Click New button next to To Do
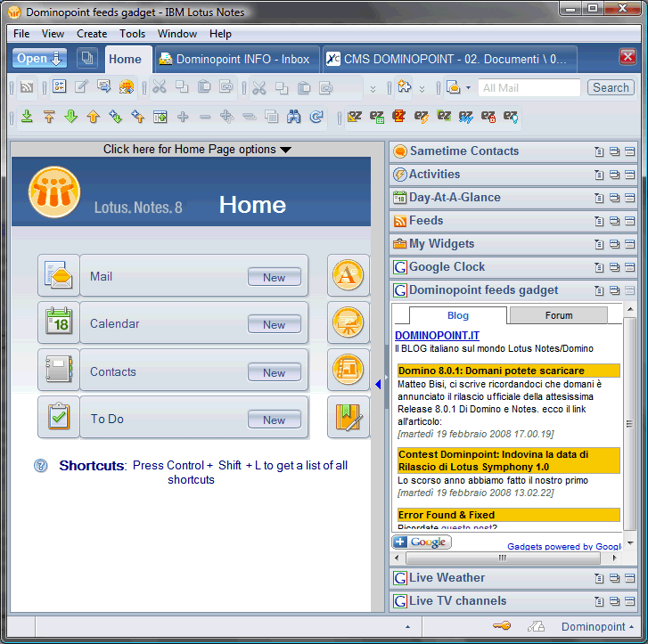This screenshot has width=648, height=644. [x=274, y=420]
